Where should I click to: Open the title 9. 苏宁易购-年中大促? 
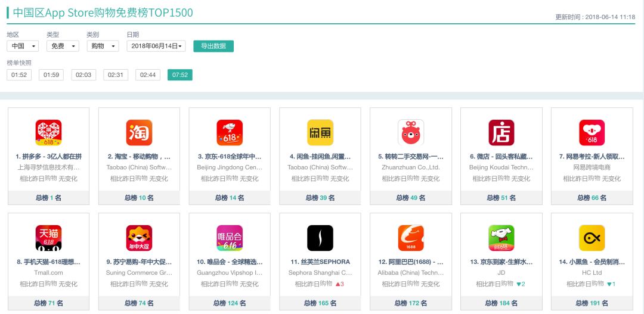[139, 262]
